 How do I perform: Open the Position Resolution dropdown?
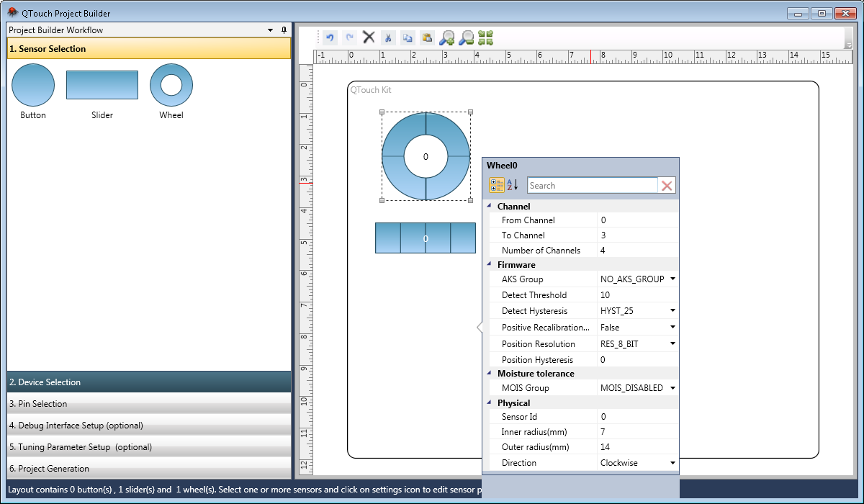[672, 343]
